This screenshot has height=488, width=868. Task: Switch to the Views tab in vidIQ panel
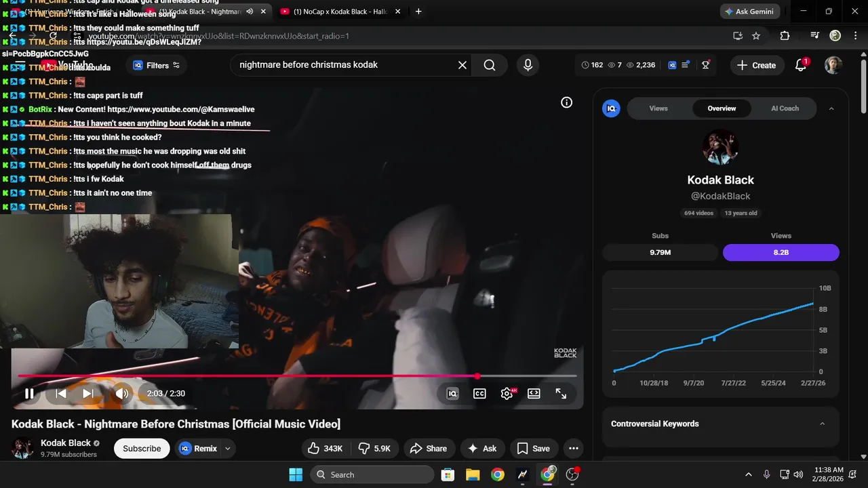[x=658, y=108]
